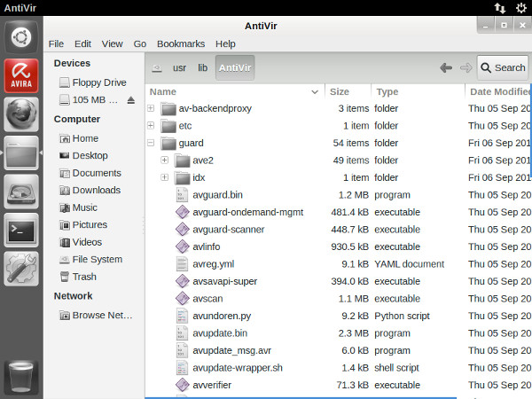Viewport: 532px width, 399px height.
Task: Open the Go menu
Action: click(140, 43)
